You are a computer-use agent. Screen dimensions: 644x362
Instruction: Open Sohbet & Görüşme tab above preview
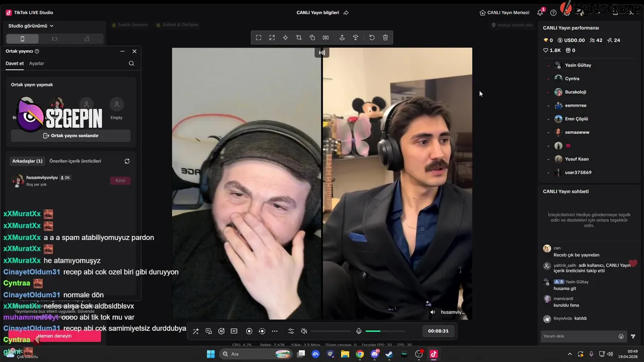[x=177, y=25]
